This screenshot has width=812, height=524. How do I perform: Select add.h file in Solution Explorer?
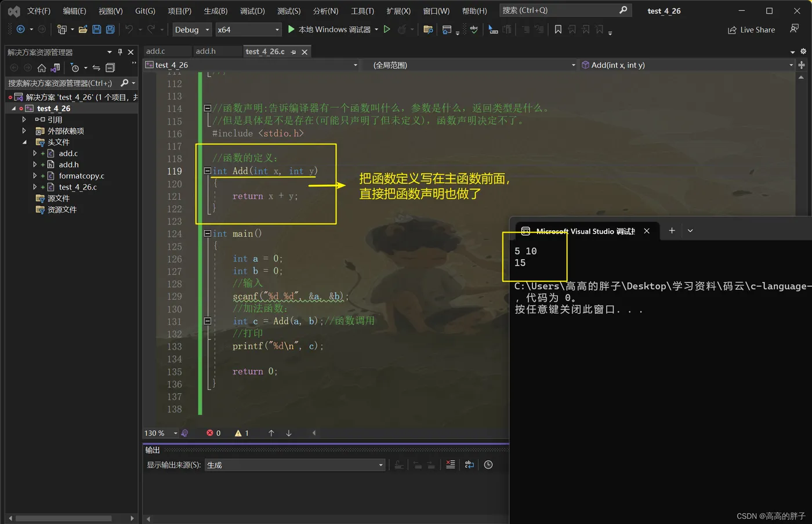tap(68, 165)
